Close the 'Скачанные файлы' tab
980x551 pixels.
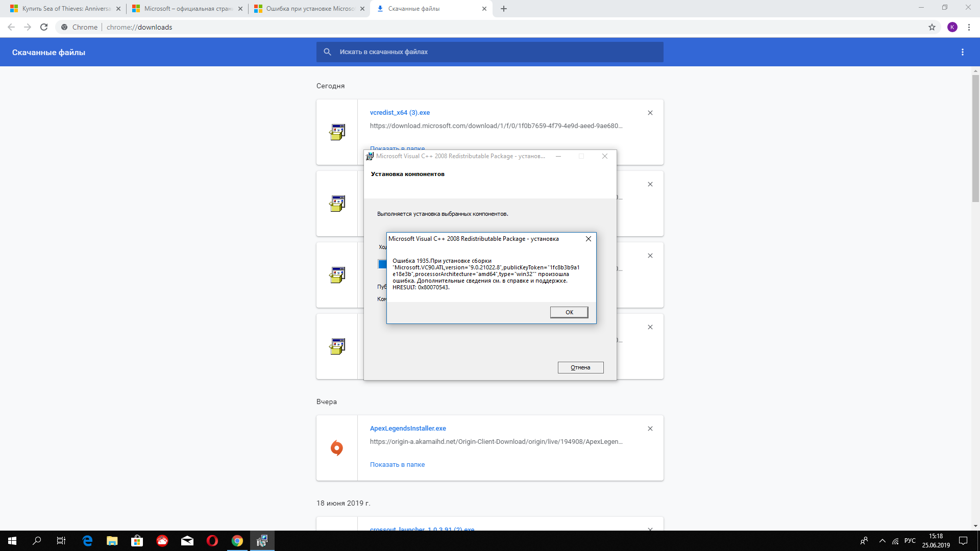pyautogui.click(x=484, y=9)
